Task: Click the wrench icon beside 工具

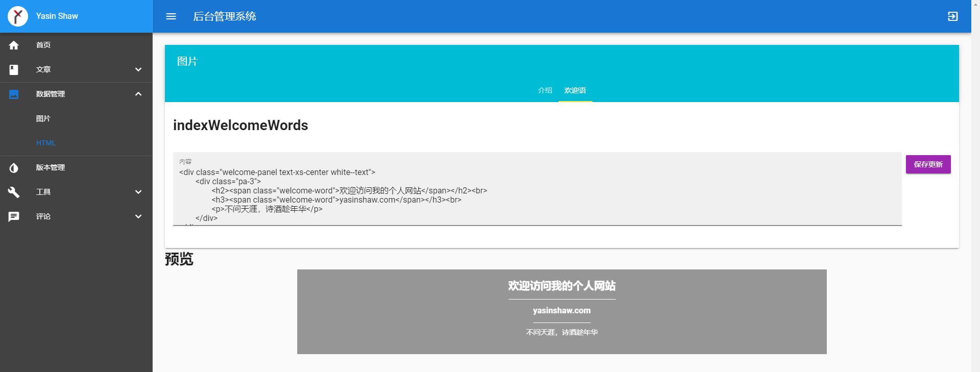Action: (x=14, y=192)
